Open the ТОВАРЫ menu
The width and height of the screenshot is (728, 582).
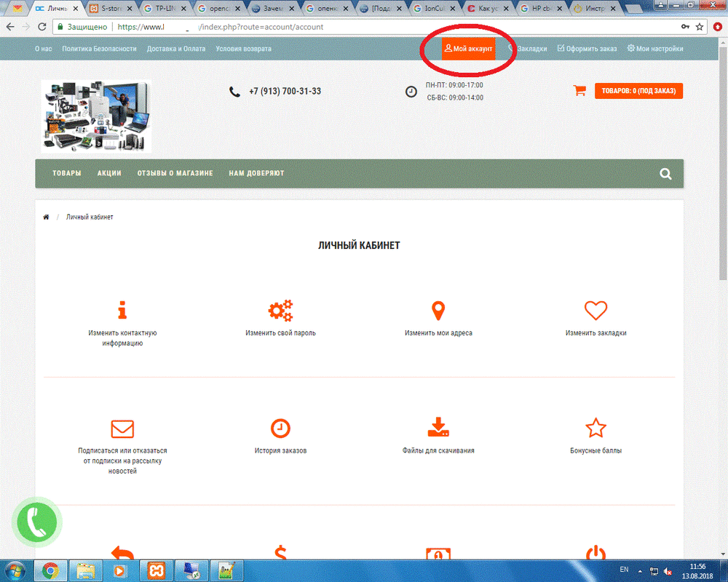point(66,174)
